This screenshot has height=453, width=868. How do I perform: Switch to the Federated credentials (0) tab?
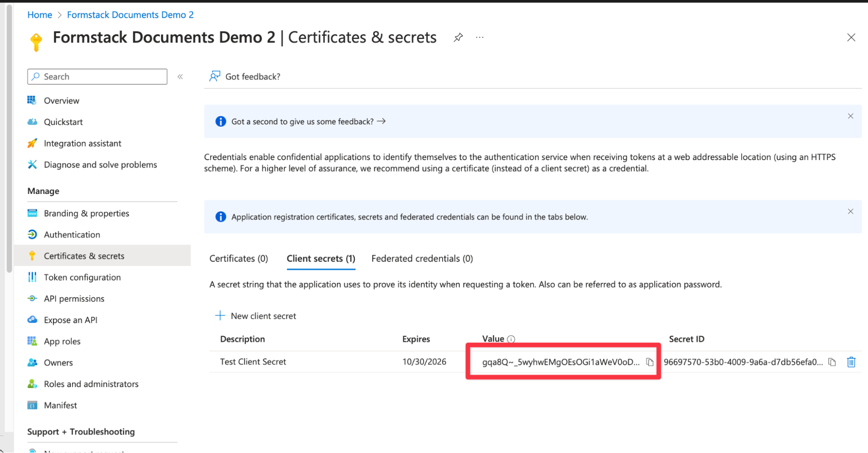coord(422,259)
